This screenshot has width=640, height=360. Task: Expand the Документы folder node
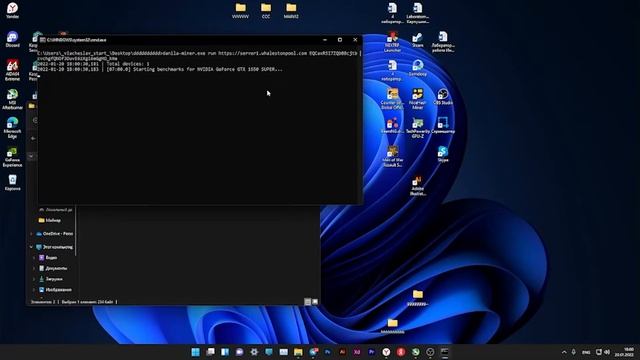(x=34, y=268)
